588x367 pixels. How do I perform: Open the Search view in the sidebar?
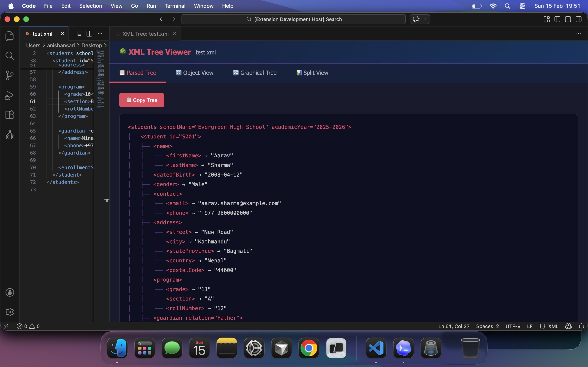coord(10,56)
